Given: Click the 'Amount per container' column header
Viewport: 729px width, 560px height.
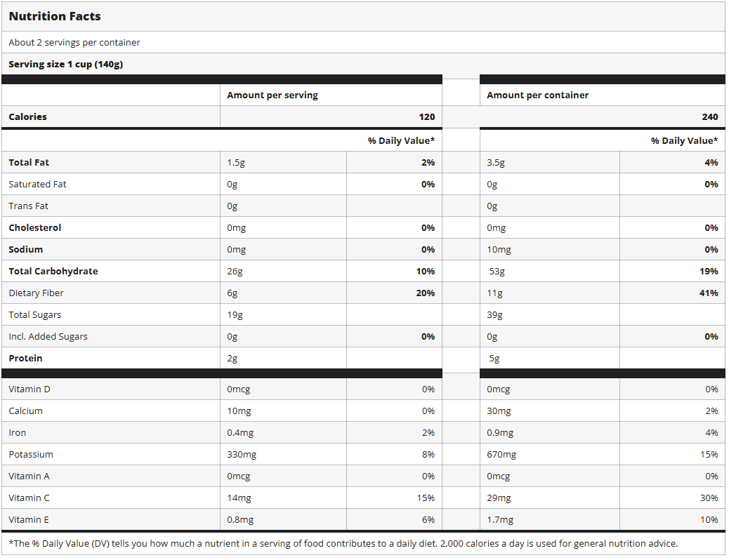Looking at the screenshot, I should tap(538, 95).
